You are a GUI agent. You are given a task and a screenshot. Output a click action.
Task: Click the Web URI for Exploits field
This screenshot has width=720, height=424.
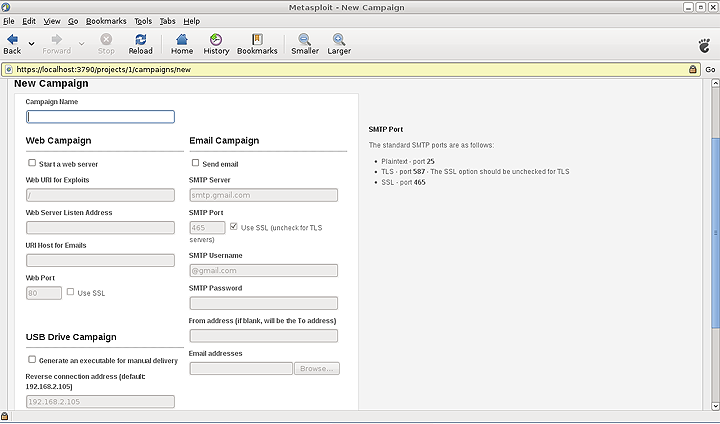[100, 195]
